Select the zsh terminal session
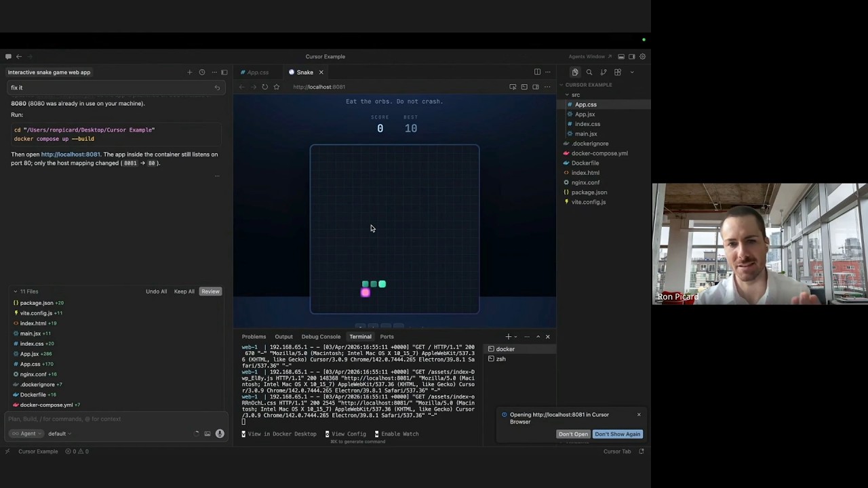 tap(521, 359)
